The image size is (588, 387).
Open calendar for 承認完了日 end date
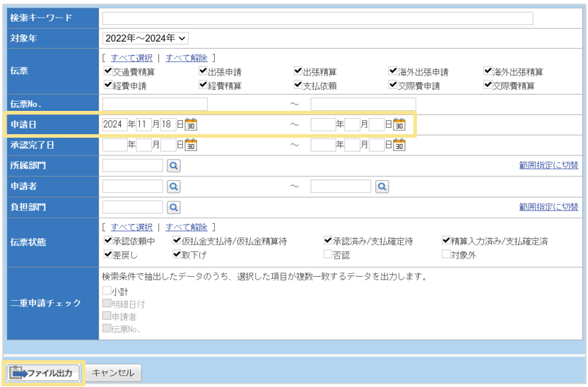pos(399,145)
